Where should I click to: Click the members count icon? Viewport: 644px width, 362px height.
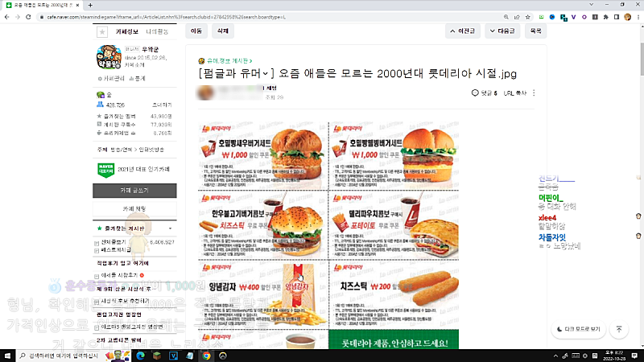(x=100, y=105)
